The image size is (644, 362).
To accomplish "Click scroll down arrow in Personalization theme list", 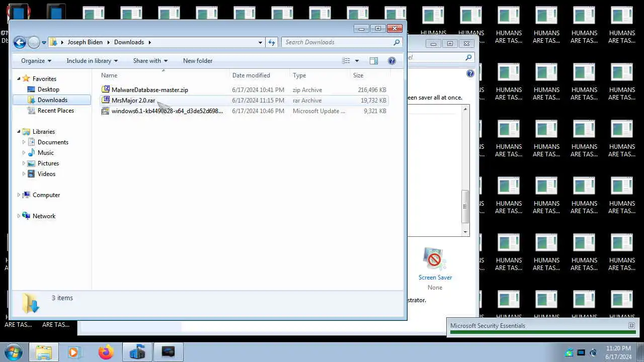I will 465,232.
